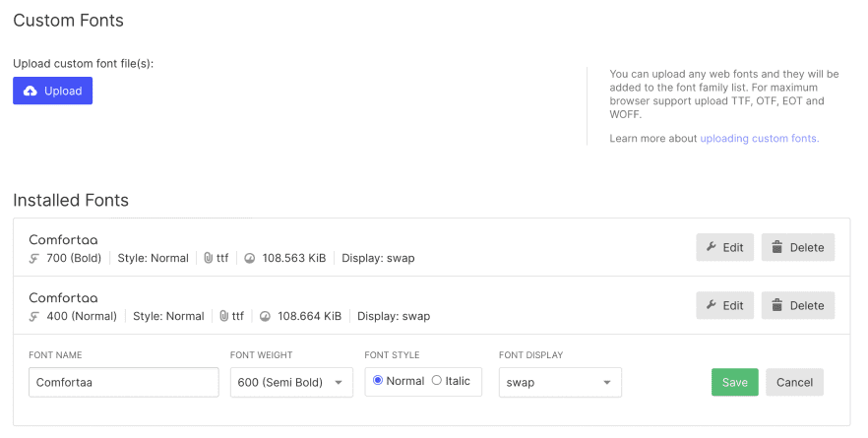This screenshot has height=438, width=868.
Task: Click the font weight icon beside 400 (Normal)
Action: tap(34, 317)
